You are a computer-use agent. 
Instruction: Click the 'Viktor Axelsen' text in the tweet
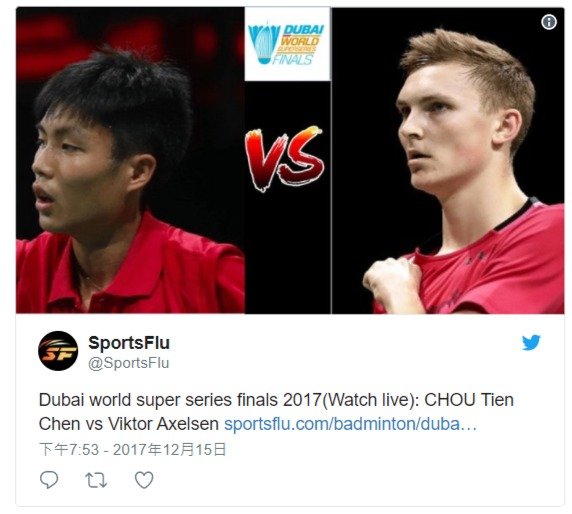click(163, 424)
